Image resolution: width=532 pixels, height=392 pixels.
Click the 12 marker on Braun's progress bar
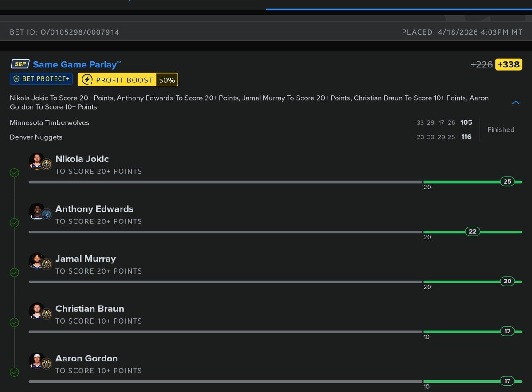[x=507, y=331]
